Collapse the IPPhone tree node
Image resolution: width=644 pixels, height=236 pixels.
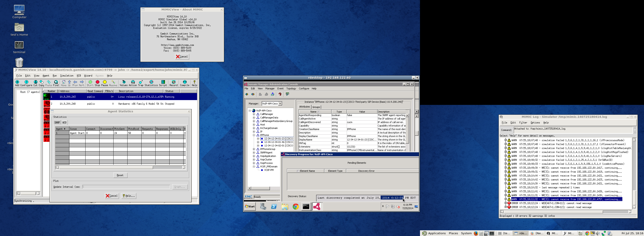pos(254,135)
